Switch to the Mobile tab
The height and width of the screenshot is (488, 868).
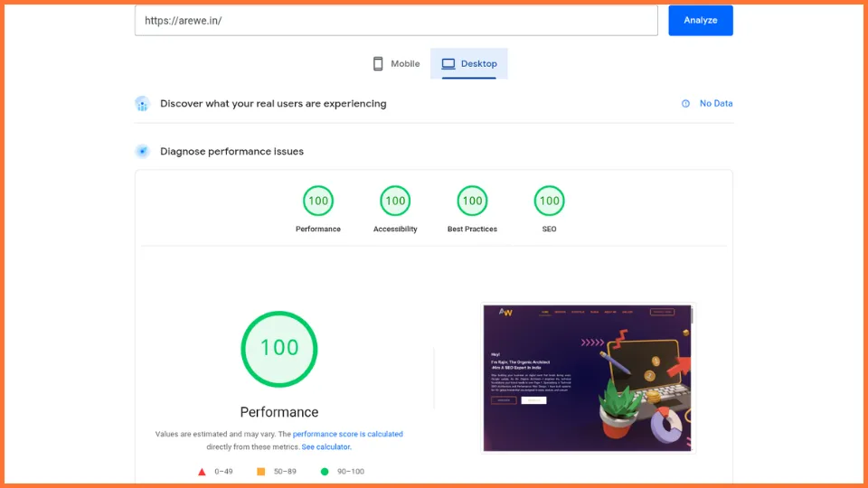(396, 63)
